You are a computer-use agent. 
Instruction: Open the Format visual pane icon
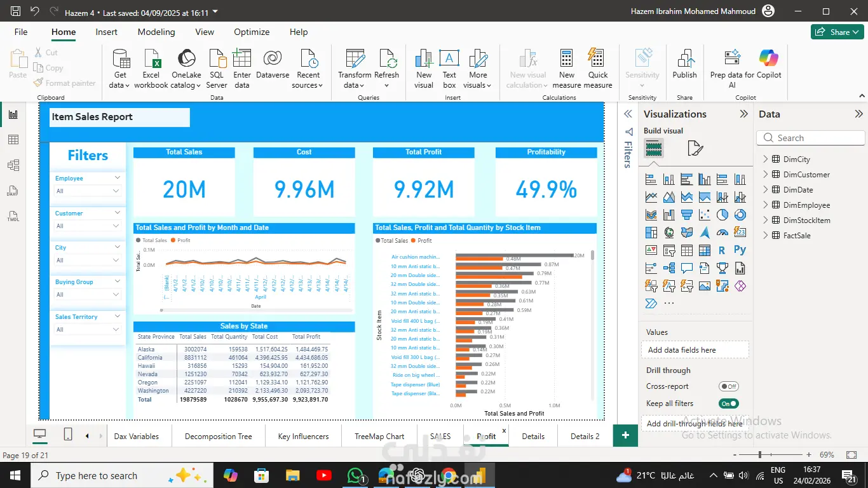695,149
